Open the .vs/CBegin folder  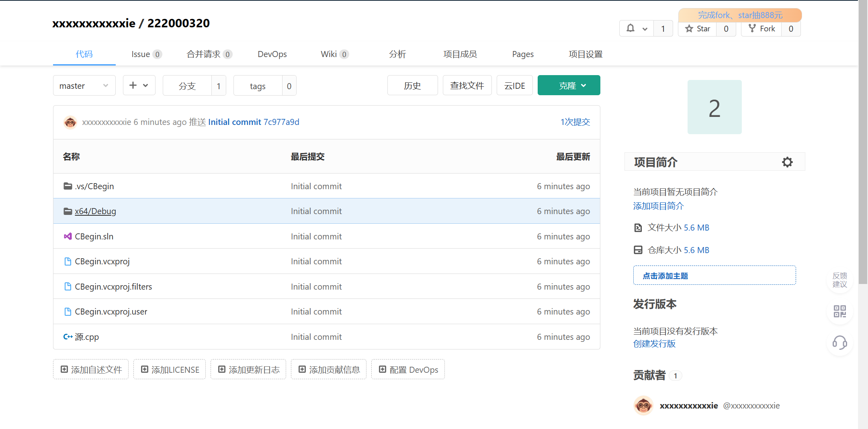[94, 186]
